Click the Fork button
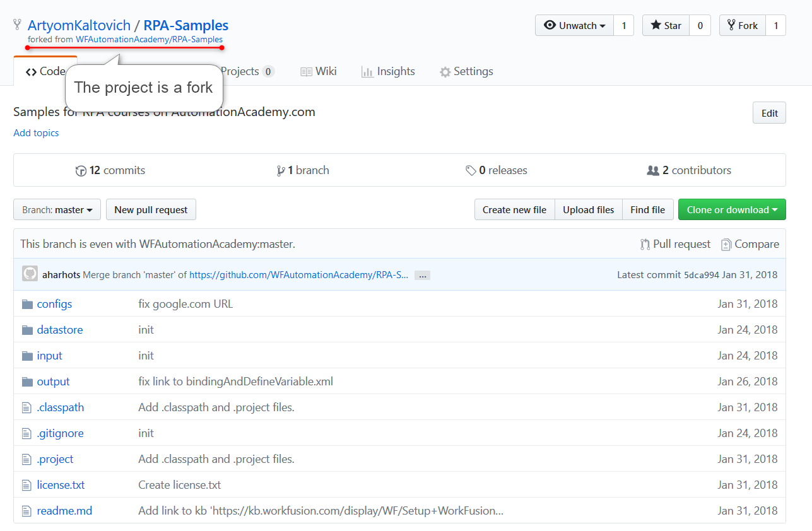This screenshot has height=531, width=812. 743,25
